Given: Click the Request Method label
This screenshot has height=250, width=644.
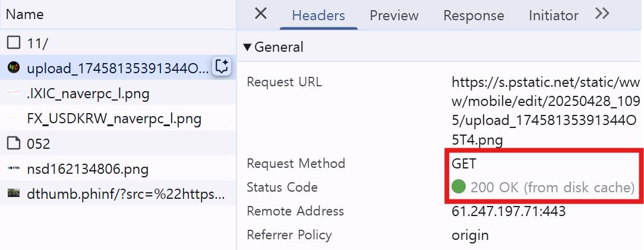Looking at the screenshot, I should [296, 163].
